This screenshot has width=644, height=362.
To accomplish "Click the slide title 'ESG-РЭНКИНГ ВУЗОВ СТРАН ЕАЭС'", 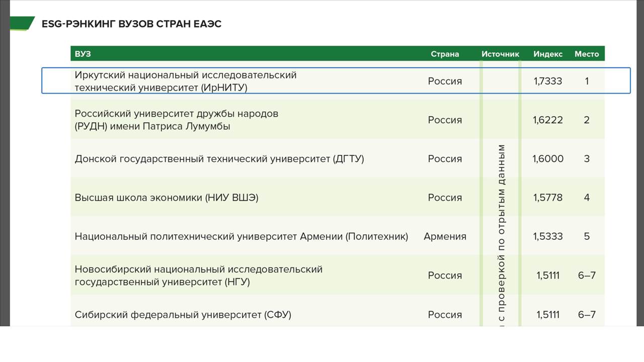I will click(x=131, y=24).
